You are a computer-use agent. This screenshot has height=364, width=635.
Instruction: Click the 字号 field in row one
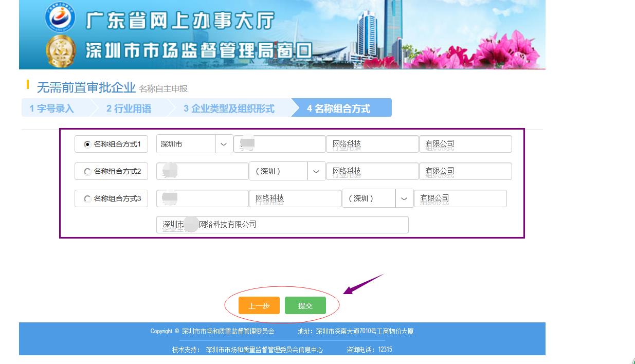coord(279,144)
